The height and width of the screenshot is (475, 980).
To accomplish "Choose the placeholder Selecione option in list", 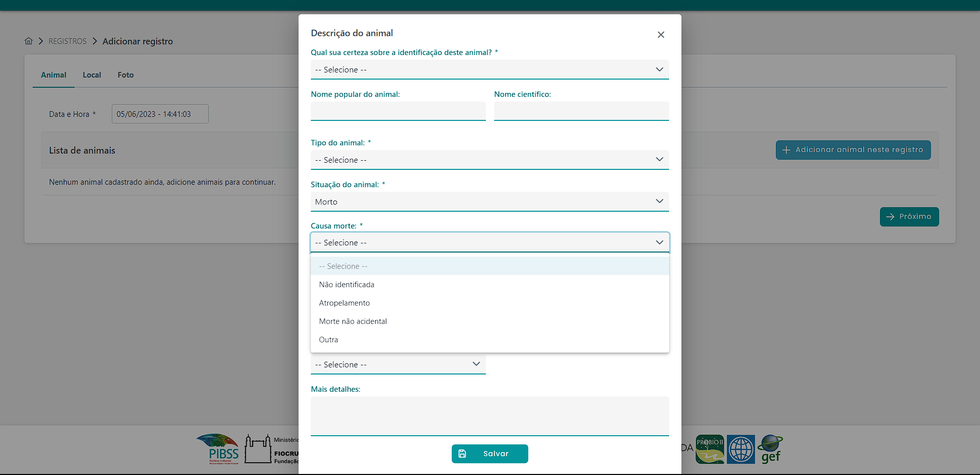I will click(x=490, y=266).
